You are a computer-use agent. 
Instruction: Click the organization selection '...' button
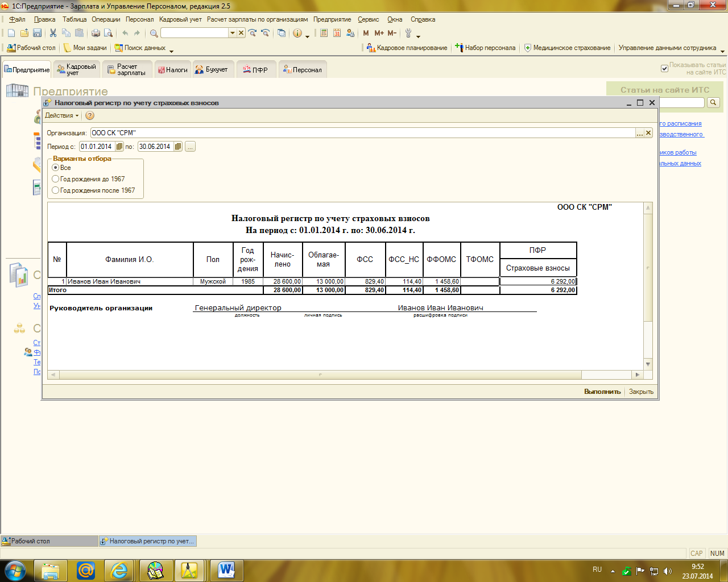coord(640,133)
